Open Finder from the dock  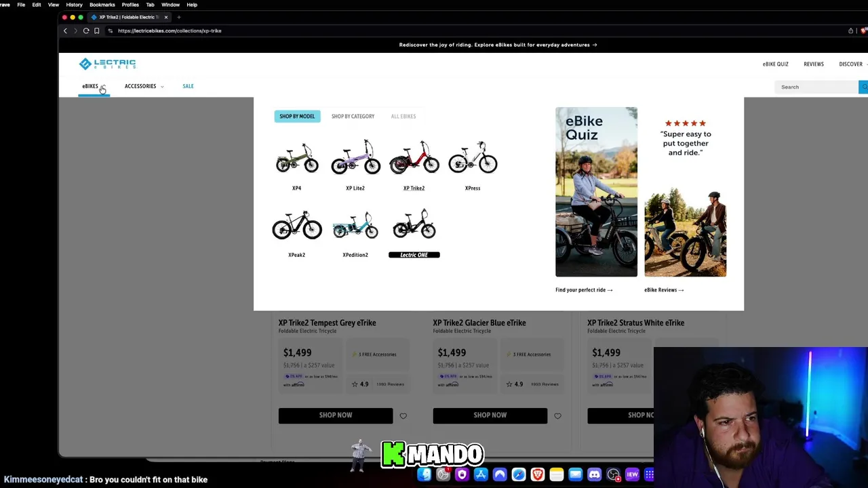point(424,474)
